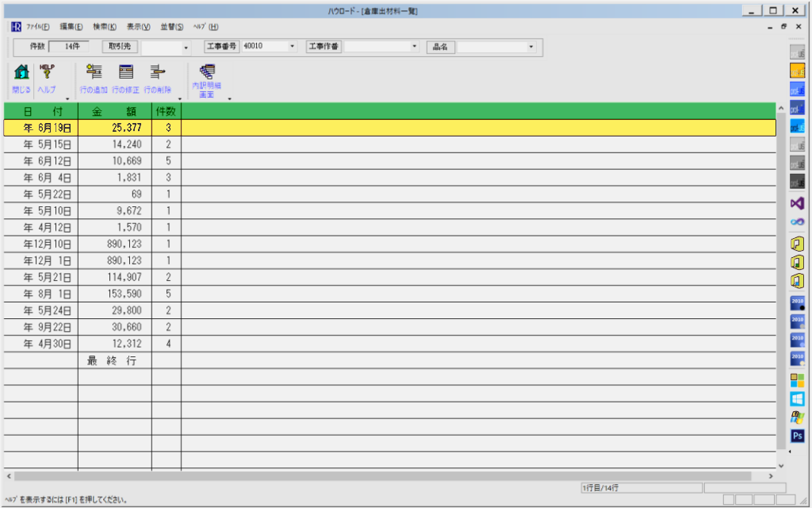Open Photoshop from the right sidebar

(798, 435)
